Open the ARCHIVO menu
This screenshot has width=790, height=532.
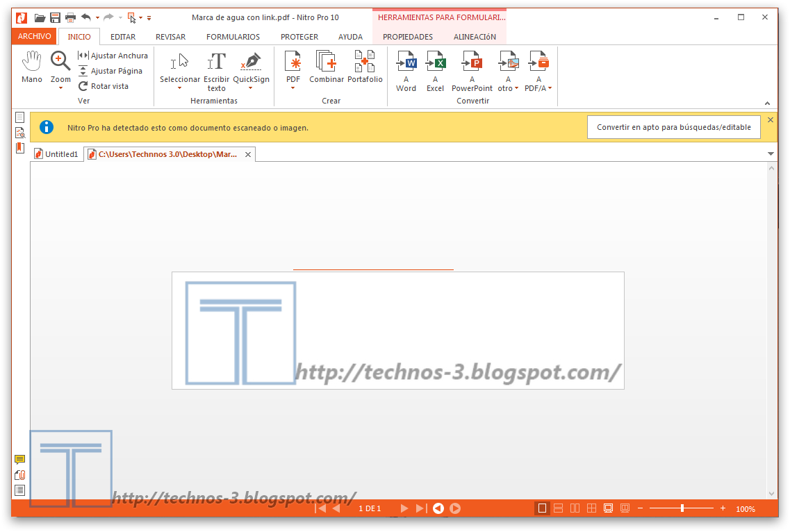tap(34, 36)
